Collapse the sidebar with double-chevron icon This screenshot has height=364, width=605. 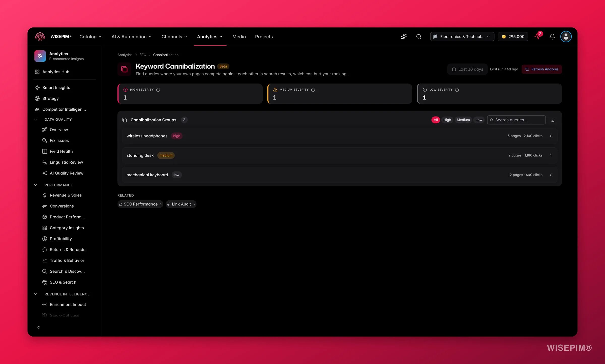39,327
